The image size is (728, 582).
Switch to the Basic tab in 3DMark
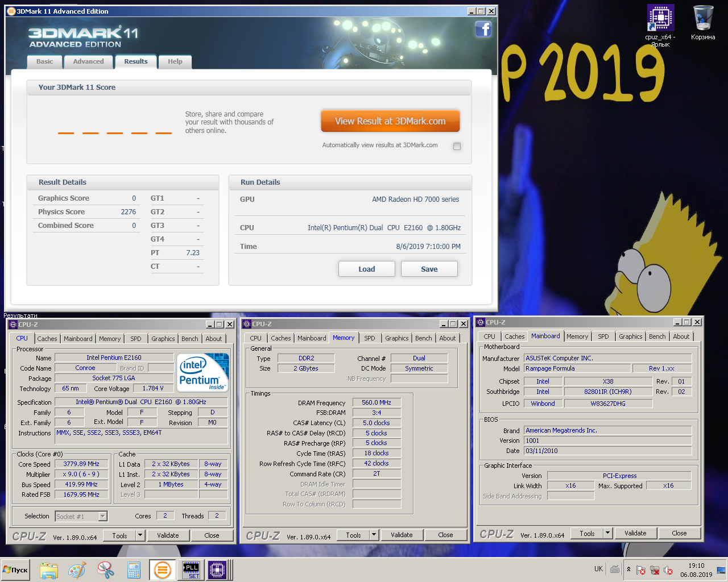(45, 61)
